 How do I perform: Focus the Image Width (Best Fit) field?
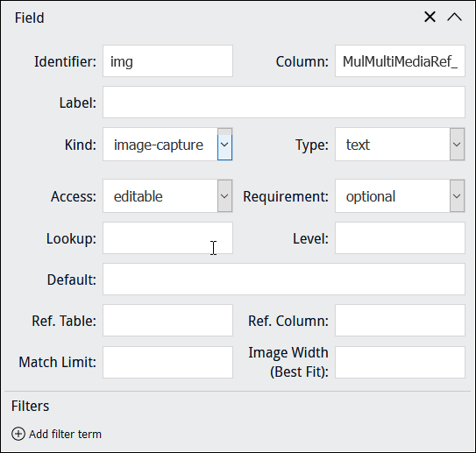400,362
